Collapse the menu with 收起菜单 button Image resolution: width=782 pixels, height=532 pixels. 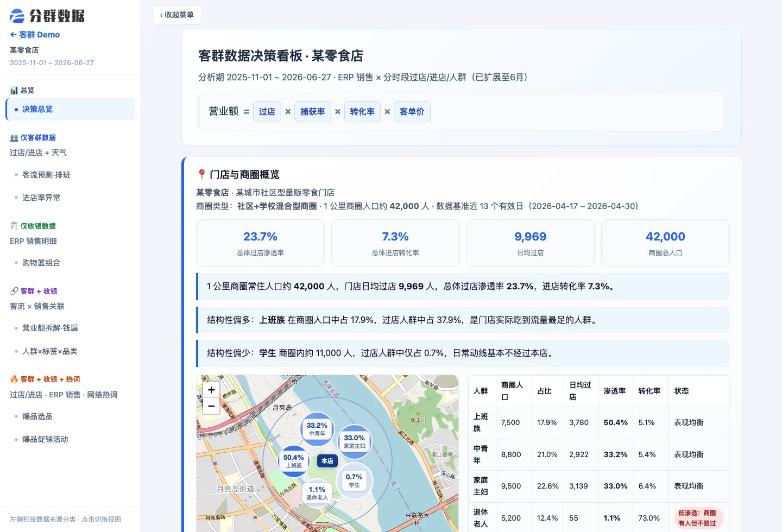coord(177,15)
